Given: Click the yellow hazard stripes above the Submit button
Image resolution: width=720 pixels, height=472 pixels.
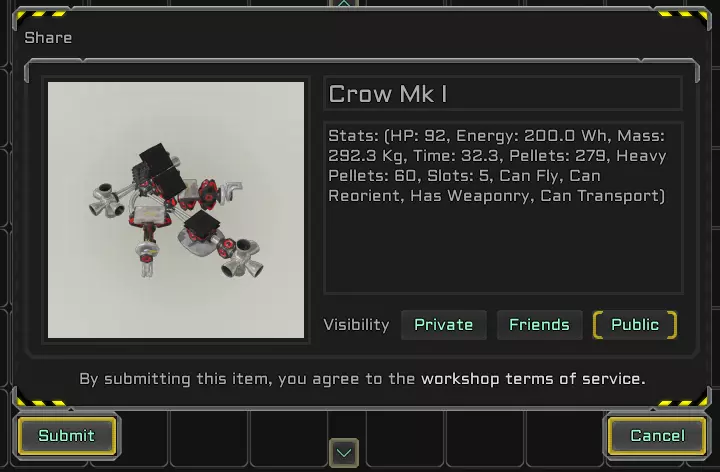Looking at the screenshot, I should pyautogui.click(x=41, y=403).
